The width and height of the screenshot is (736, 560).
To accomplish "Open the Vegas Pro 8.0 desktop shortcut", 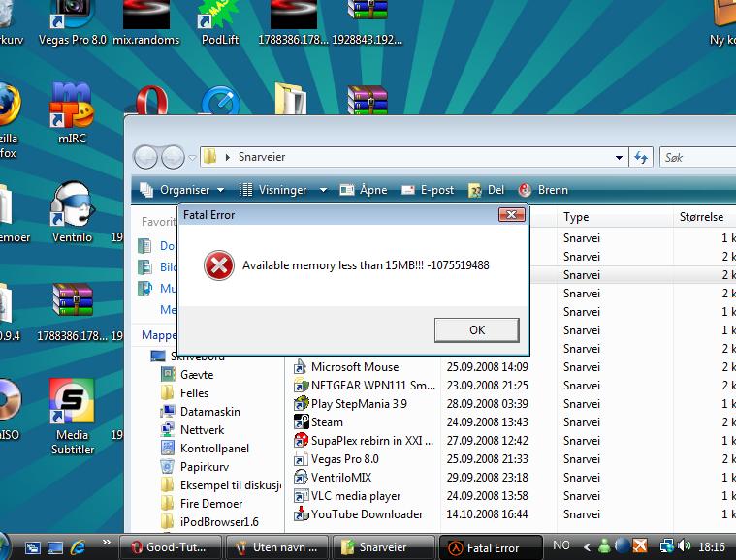I will (x=73, y=23).
